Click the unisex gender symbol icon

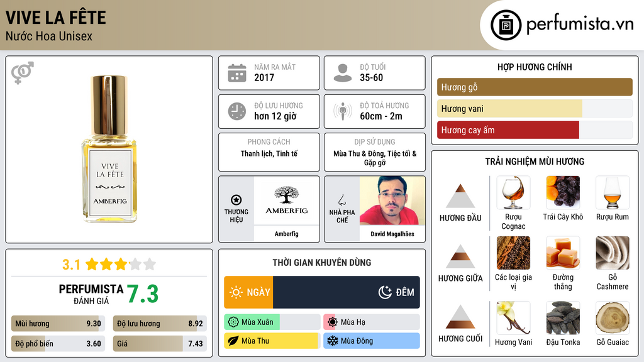click(23, 73)
